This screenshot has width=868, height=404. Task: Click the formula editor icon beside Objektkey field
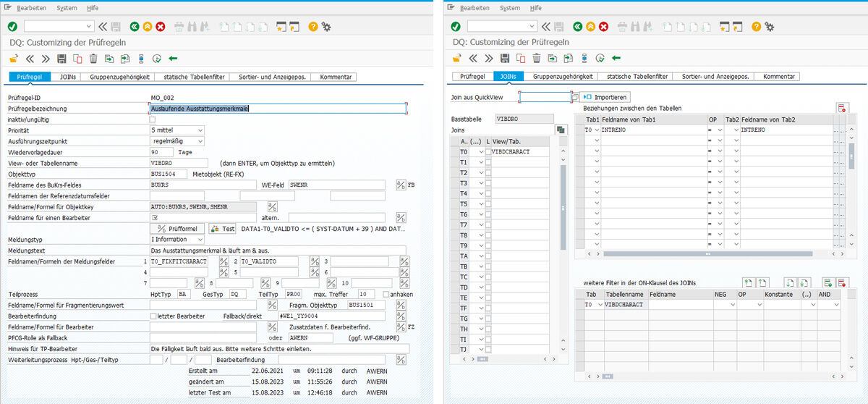(x=273, y=207)
